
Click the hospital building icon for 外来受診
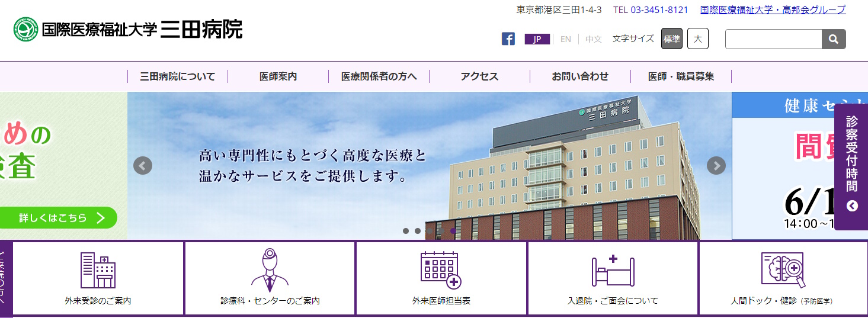pyautogui.click(x=98, y=270)
